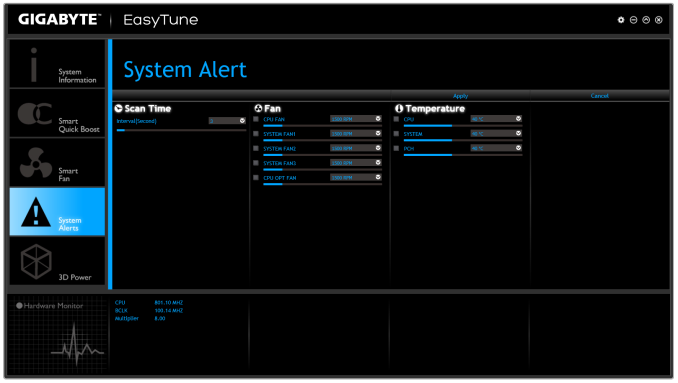Switch to System Information tab
Viewport: 678px width, 383px height.
click(57, 64)
